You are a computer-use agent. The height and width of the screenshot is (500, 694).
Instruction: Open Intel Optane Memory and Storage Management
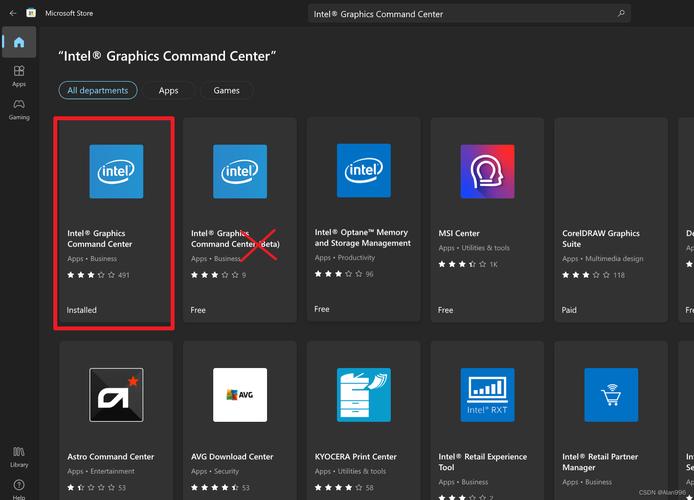tap(362, 238)
